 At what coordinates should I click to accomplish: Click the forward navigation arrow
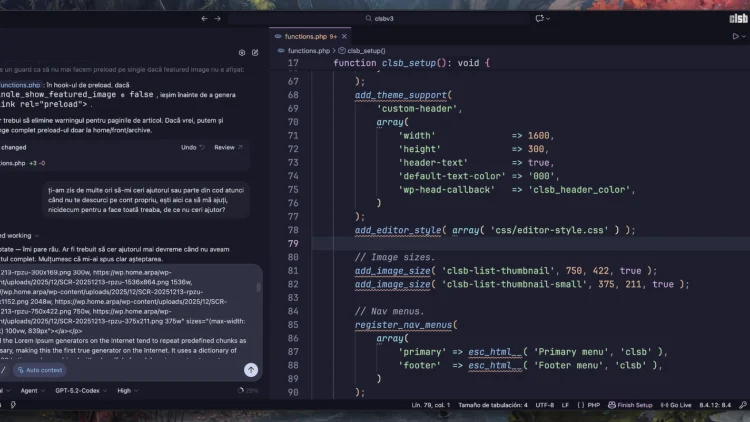tap(218, 18)
